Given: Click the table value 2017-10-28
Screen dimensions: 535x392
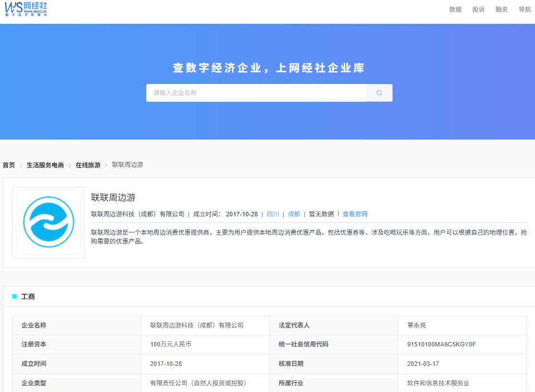Looking at the screenshot, I should (x=166, y=364).
